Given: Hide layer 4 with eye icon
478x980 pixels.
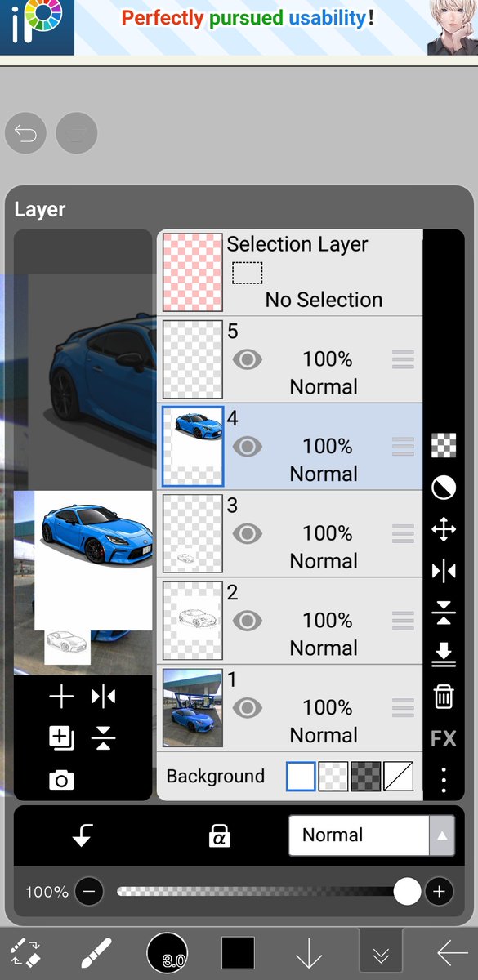Looking at the screenshot, I should 248,446.
